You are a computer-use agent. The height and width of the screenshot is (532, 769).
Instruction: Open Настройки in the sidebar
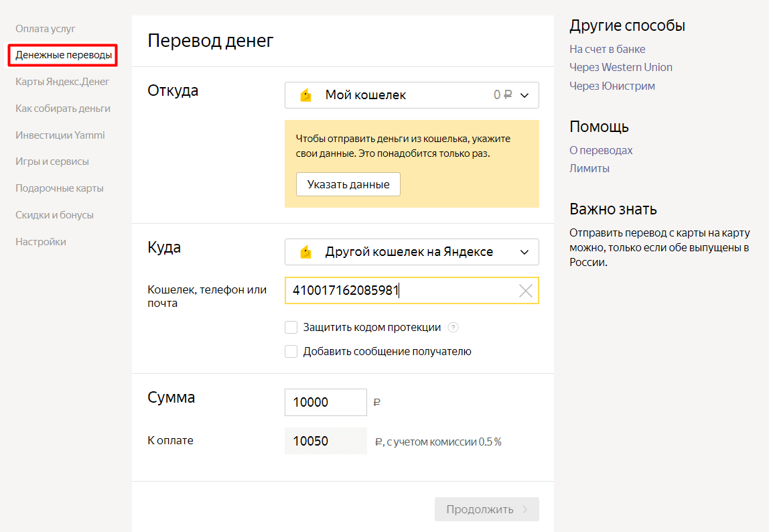(x=41, y=241)
